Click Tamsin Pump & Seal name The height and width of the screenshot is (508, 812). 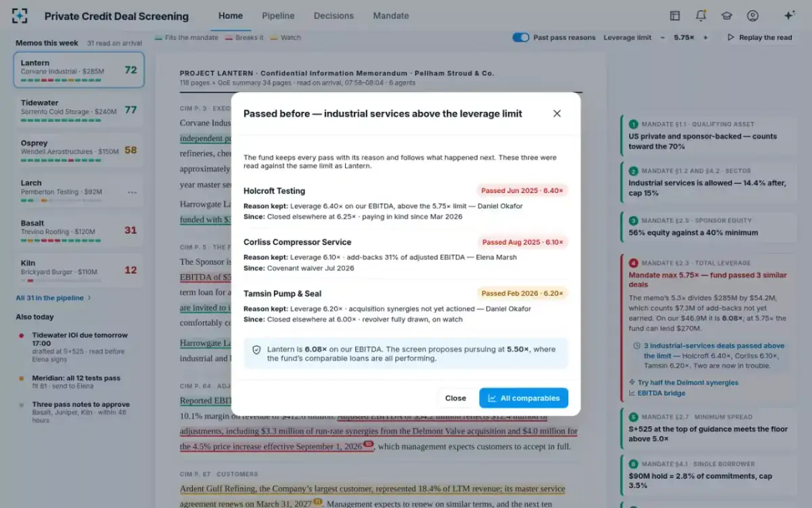(x=282, y=294)
